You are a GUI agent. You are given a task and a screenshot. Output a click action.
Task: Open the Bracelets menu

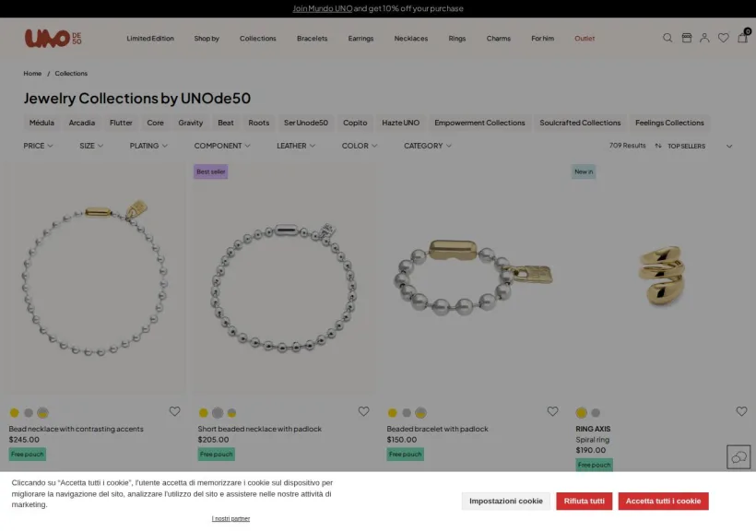(312, 38)
